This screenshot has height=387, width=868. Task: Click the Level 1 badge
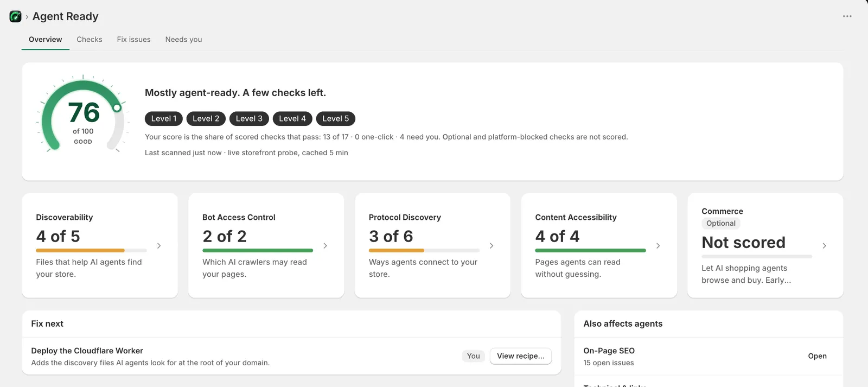coord(164,118)
